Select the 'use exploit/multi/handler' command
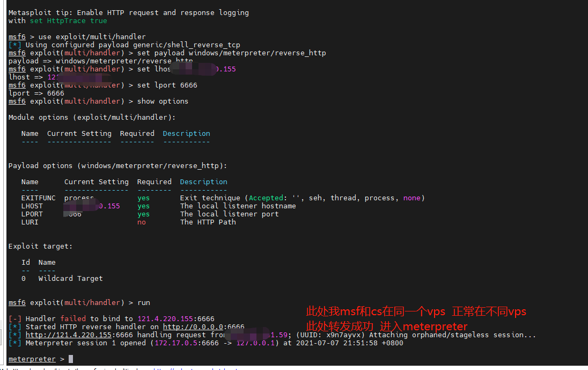Screen dimensions: 588x370 92,37
